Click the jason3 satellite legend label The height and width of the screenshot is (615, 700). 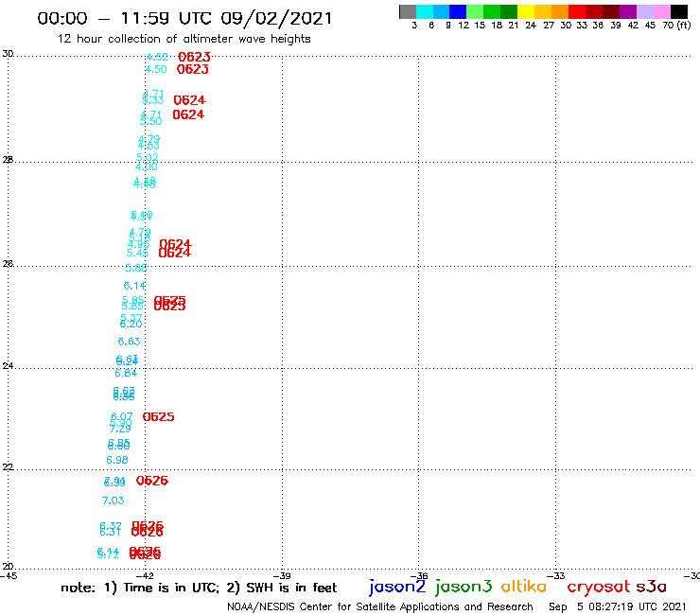(x=464, y=587)
